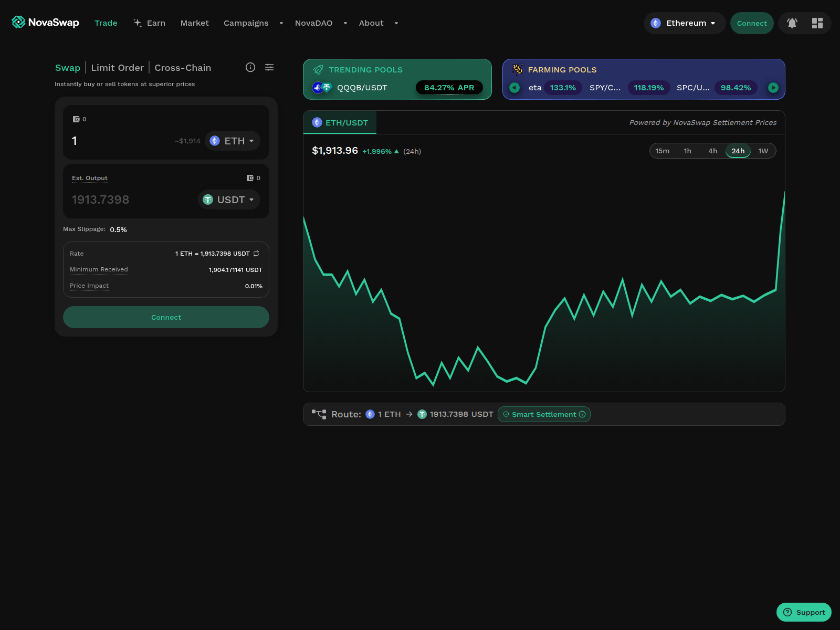Show next farming pools arrow

(x=773, y=88)
